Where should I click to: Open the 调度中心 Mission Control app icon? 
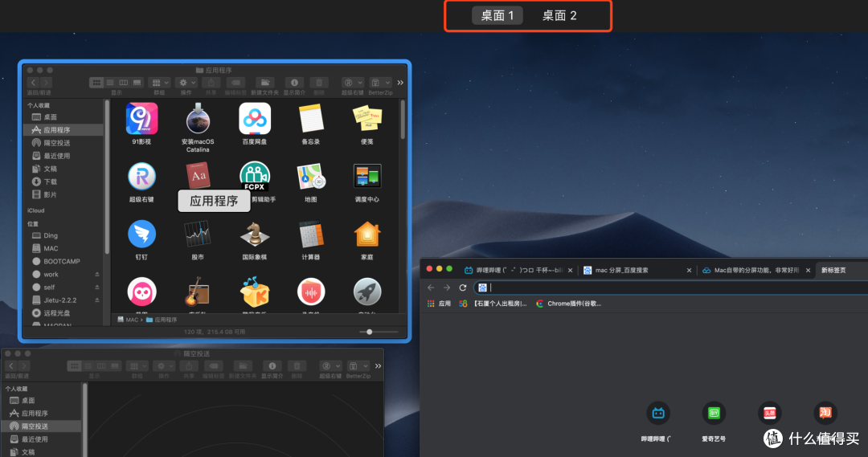click(x=367, y=177)
